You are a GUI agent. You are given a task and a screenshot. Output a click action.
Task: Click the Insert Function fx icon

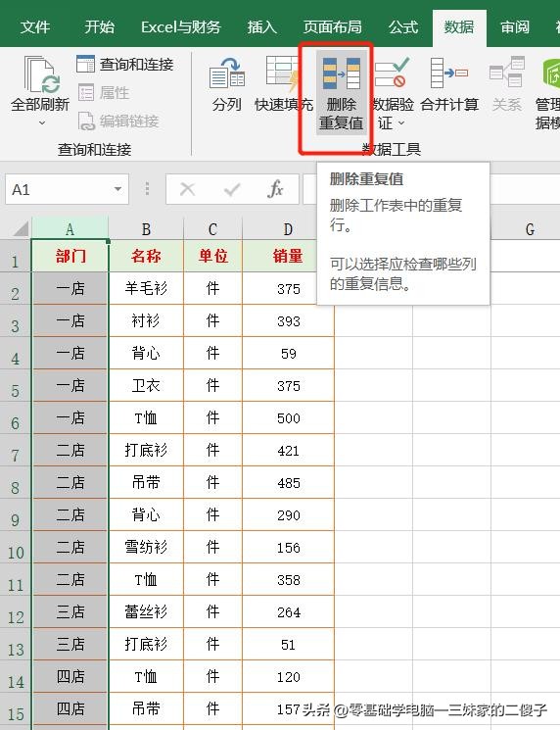tap(275, 189)
